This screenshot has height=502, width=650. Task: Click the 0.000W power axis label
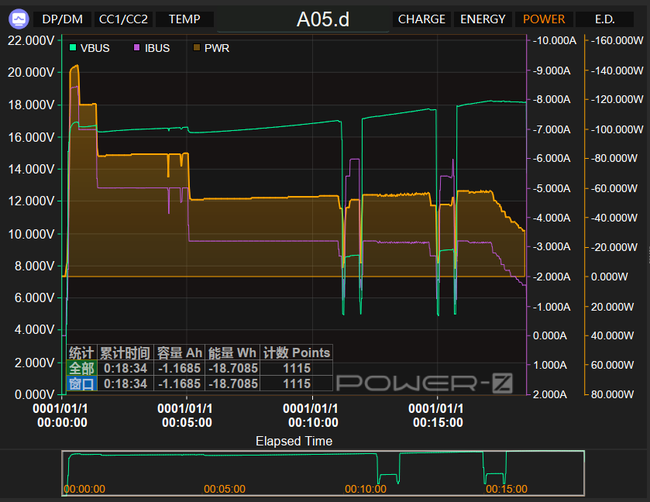tap(609, 276)
